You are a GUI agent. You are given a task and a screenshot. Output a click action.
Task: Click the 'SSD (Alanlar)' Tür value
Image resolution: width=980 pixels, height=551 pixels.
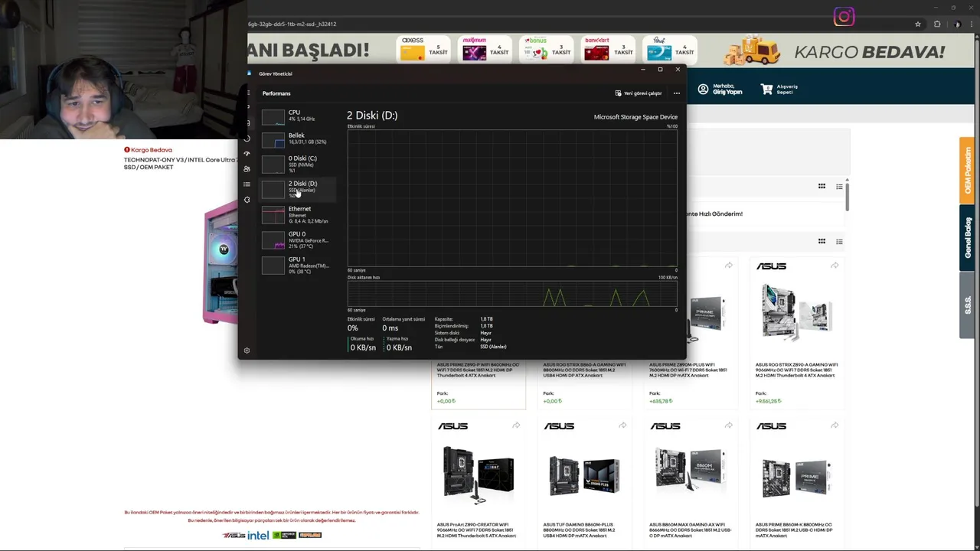pos(493,347)
